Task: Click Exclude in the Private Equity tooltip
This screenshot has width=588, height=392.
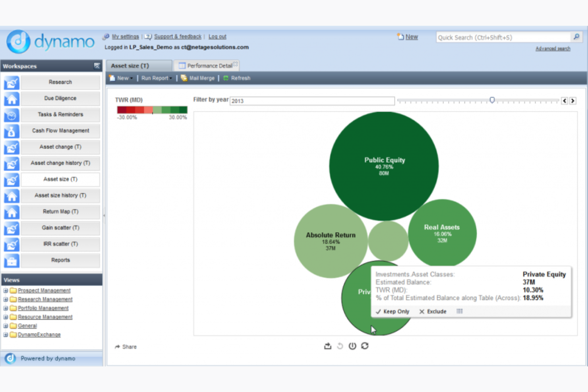Action: pyautogui.click(x=432, y=311)
